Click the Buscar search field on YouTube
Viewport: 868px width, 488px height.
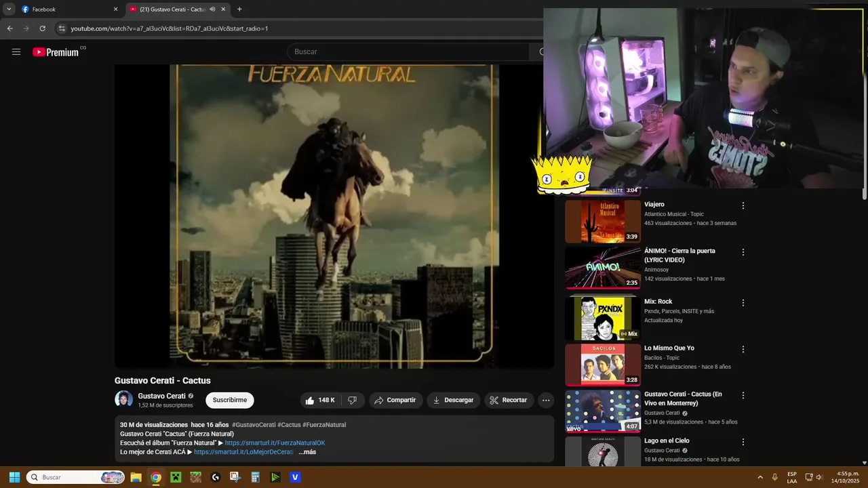coord(409,52)
